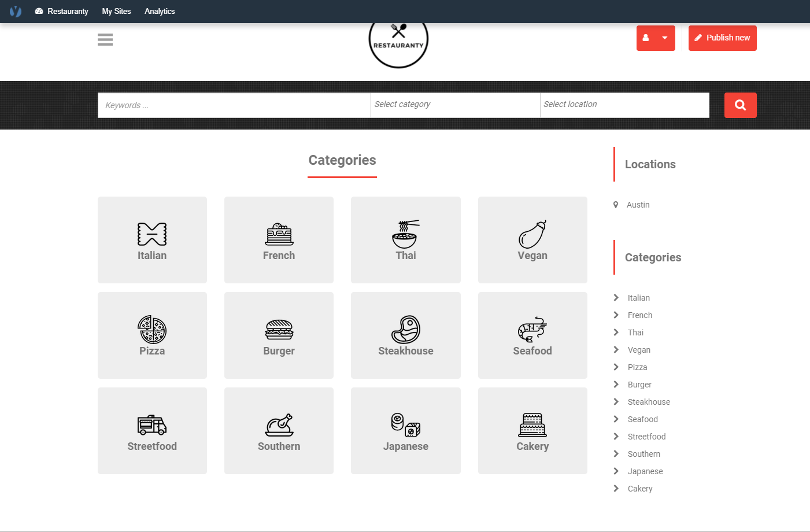The width and height of the screenshot is (810, 532).
Task: Click the Publish new button
Action: (722, 38)
